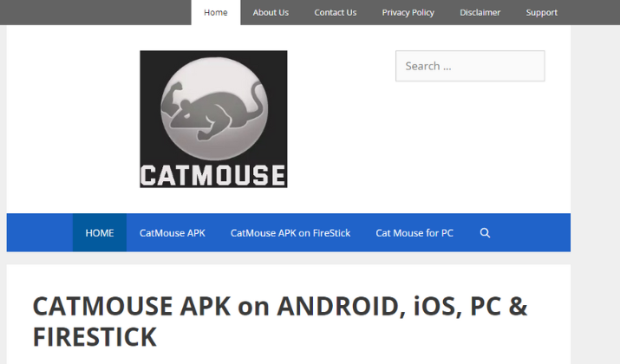Select HOME in the blue navigation bar
This screenshot has width=620, height=364.
(x=100, y=233)
